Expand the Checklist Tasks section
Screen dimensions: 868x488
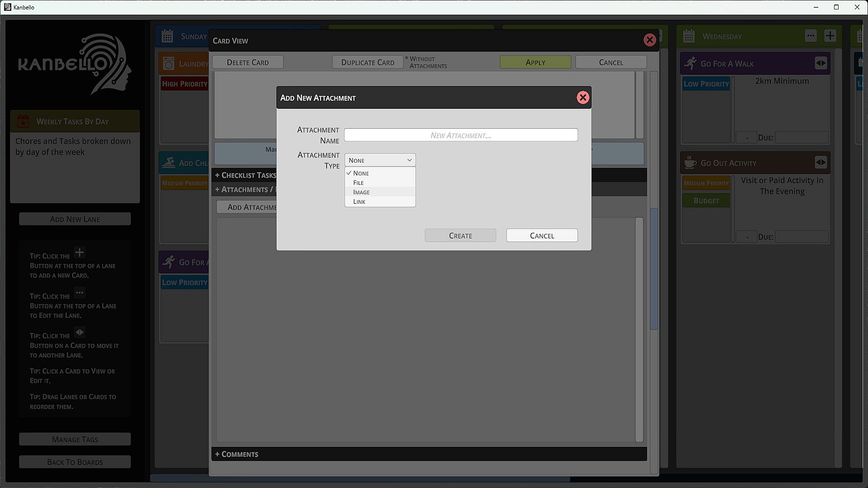pyautogui.click(x=245, y=175)
